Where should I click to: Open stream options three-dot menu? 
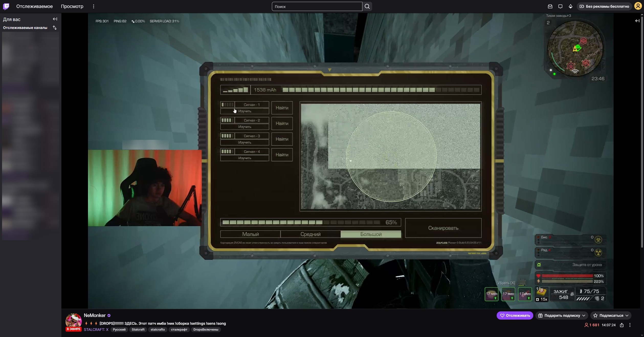click(630, 325)
